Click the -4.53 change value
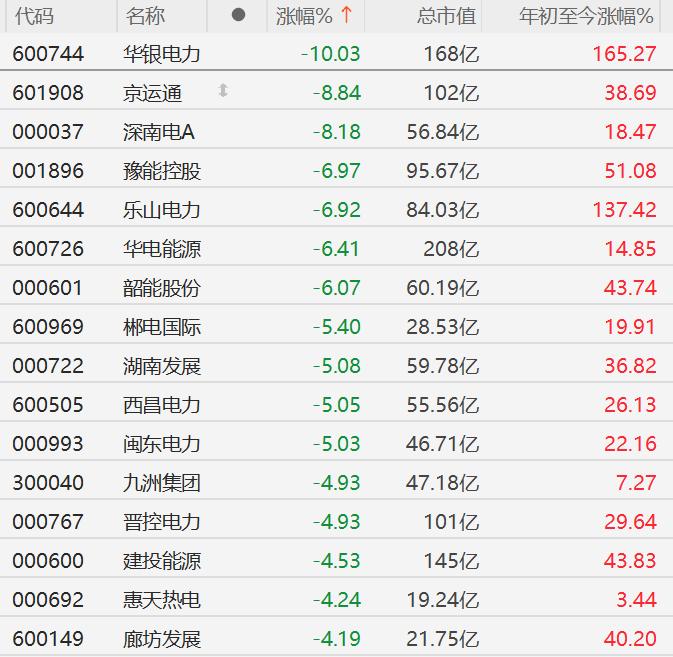This screenshot has height=657, width=673. (x=336, y=561)
